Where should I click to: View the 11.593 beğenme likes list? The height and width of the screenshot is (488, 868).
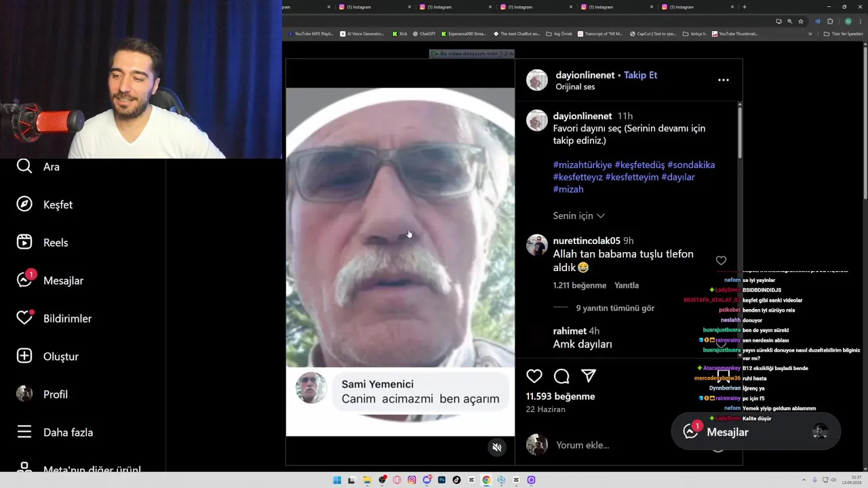[560, 396]
